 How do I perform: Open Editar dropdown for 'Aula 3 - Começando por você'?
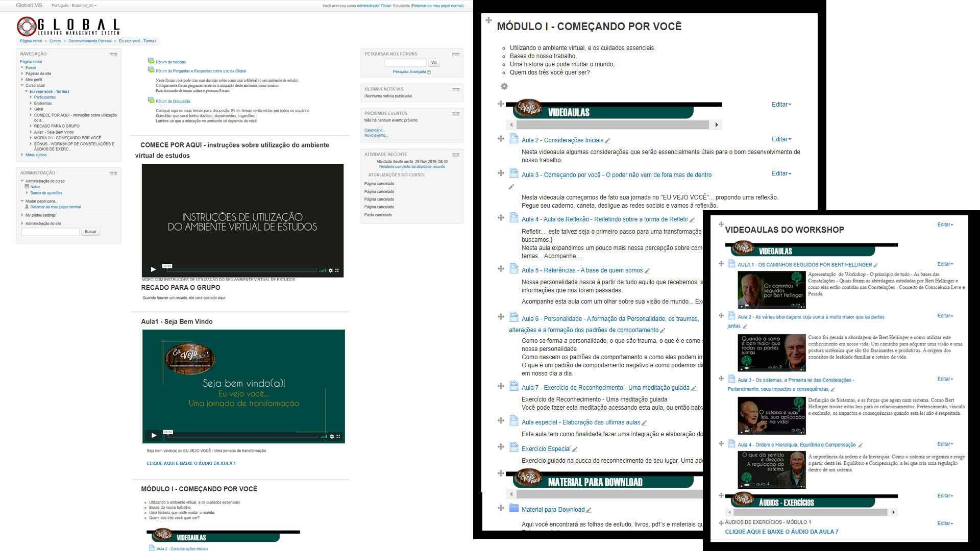(781, 173)
